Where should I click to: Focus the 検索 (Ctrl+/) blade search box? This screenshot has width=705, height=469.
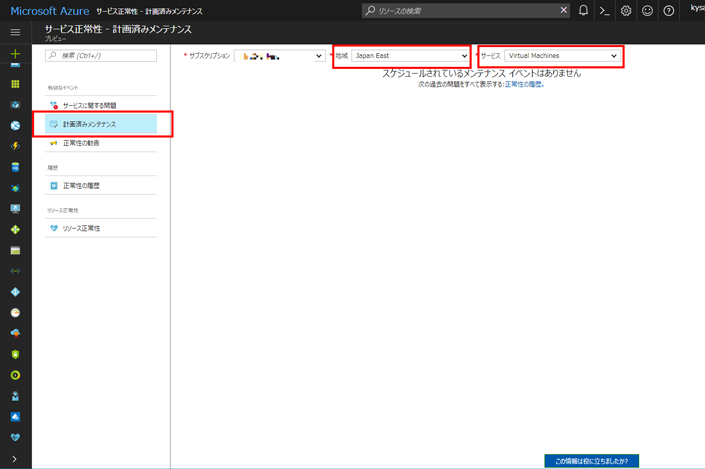pos(101,55)
